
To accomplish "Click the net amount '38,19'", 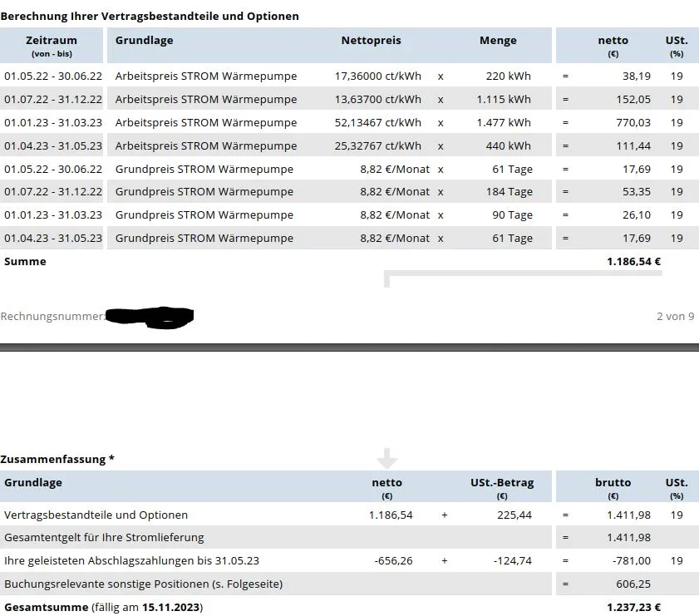I will (x=637, y=76).
